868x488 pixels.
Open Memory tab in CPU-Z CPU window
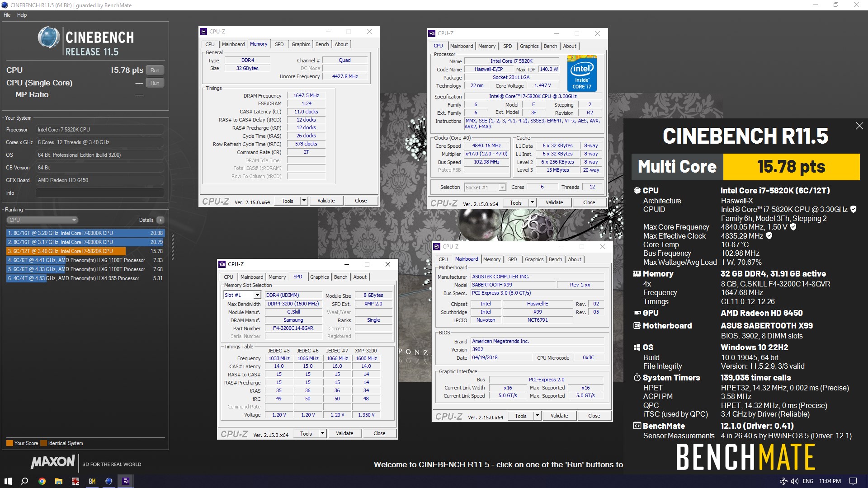[487, 46]
